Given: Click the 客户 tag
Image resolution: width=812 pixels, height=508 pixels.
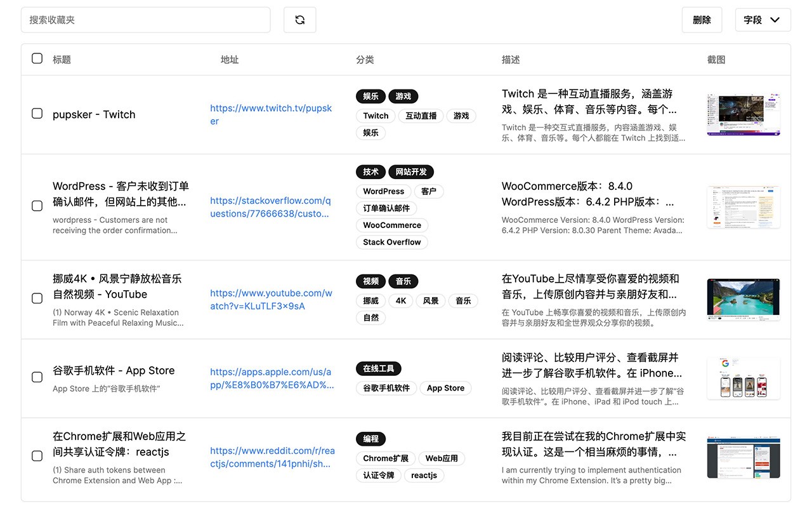Looking at the screenshot, I should 429,191.
